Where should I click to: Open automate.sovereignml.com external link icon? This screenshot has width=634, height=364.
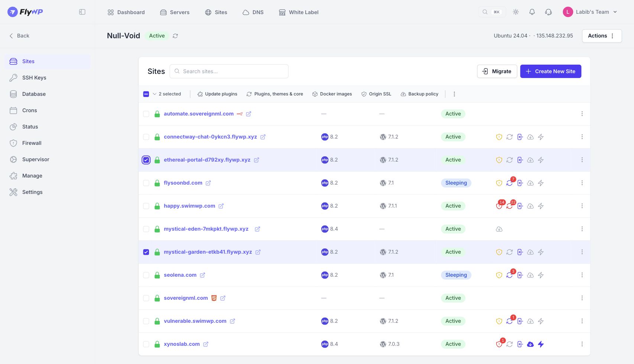[x=248, y=114]
